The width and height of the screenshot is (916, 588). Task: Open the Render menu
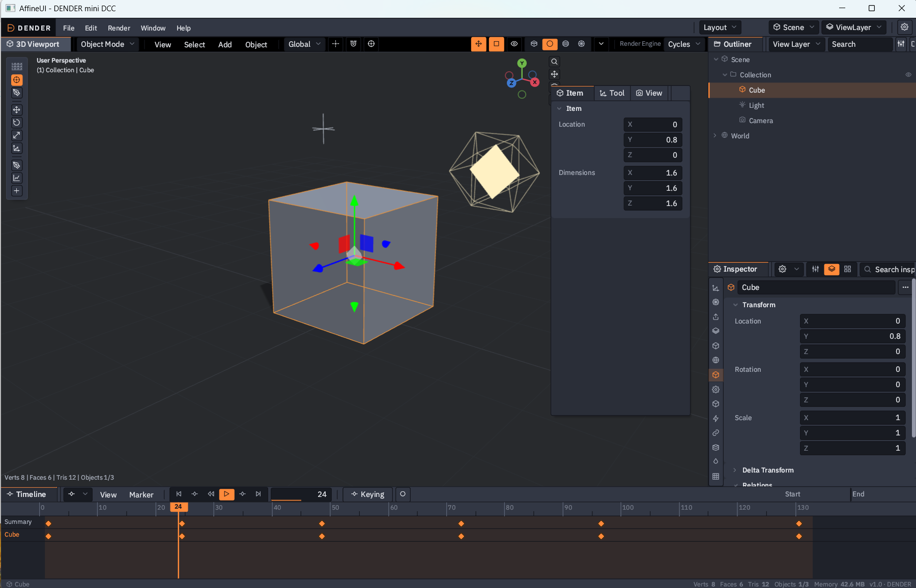[119, 28]
